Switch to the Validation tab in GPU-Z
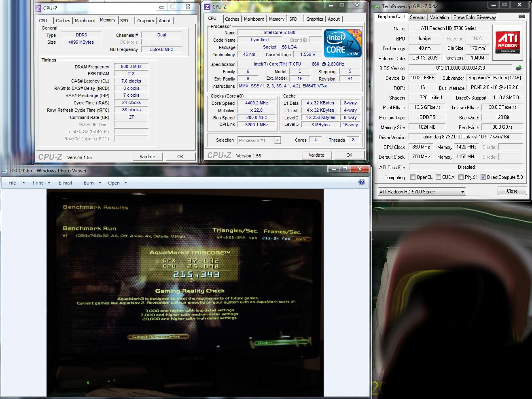Image resolution: width=532 pixels, height=399 pixels. tap(439, 17)
